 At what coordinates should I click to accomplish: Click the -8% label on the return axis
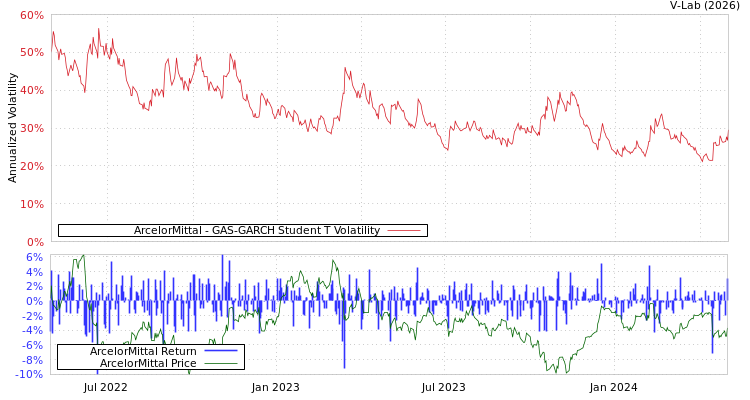(x=32, y=360)
